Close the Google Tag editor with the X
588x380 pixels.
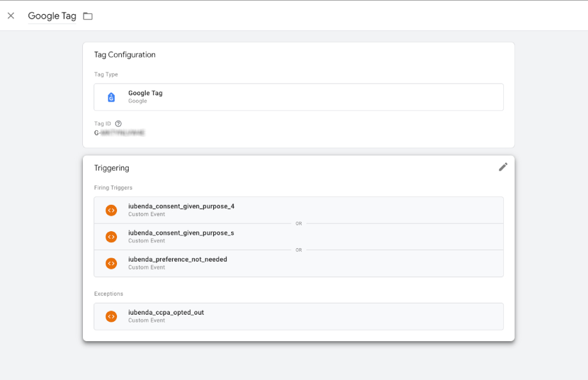pos(11,16)
